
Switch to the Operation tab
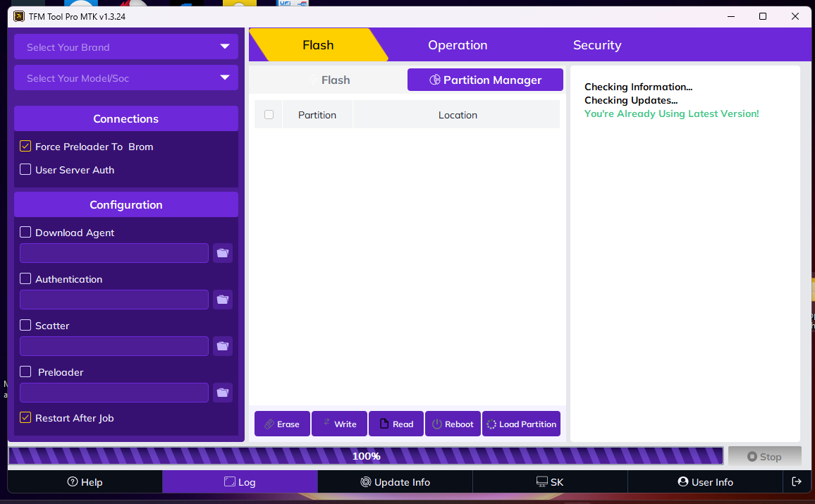458,45
